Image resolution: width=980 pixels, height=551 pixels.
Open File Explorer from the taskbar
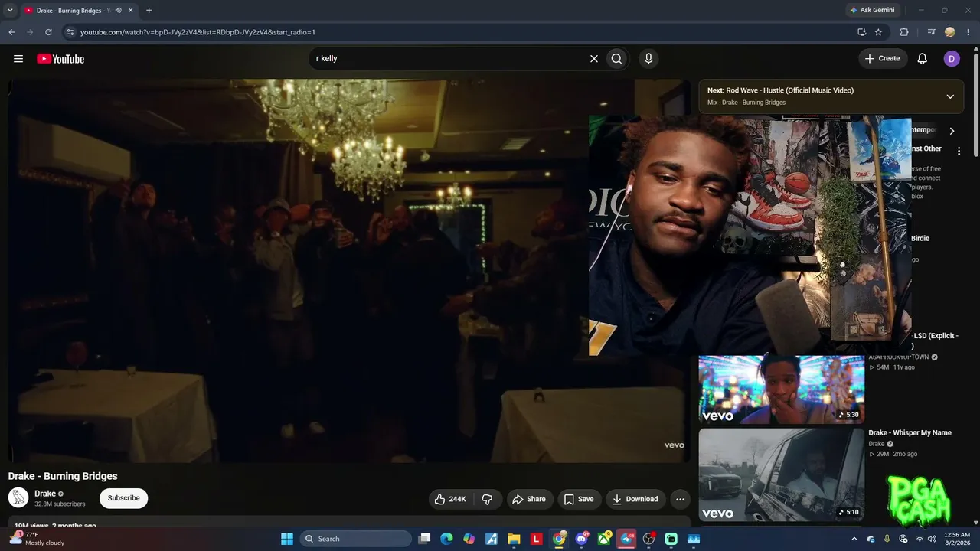[514, 539]
